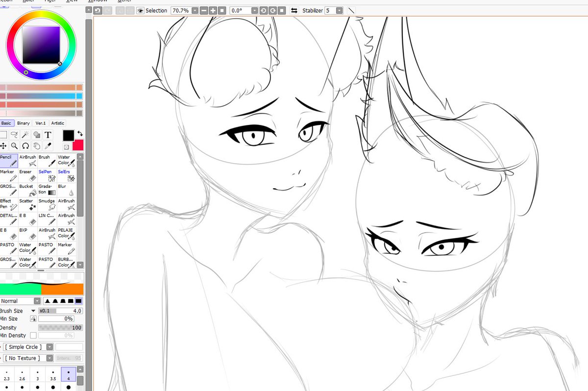The height and width of the screenshot is (391, 588).
Task: Choose the DETAL... pencil brush
Action: coord(8,219)
